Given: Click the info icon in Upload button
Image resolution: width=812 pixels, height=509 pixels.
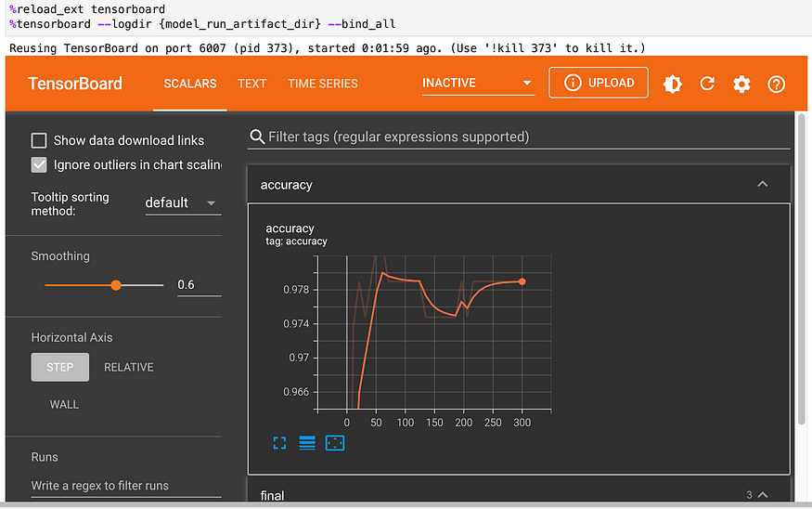Looking at the screenshot, I should (x=573, y=83).
